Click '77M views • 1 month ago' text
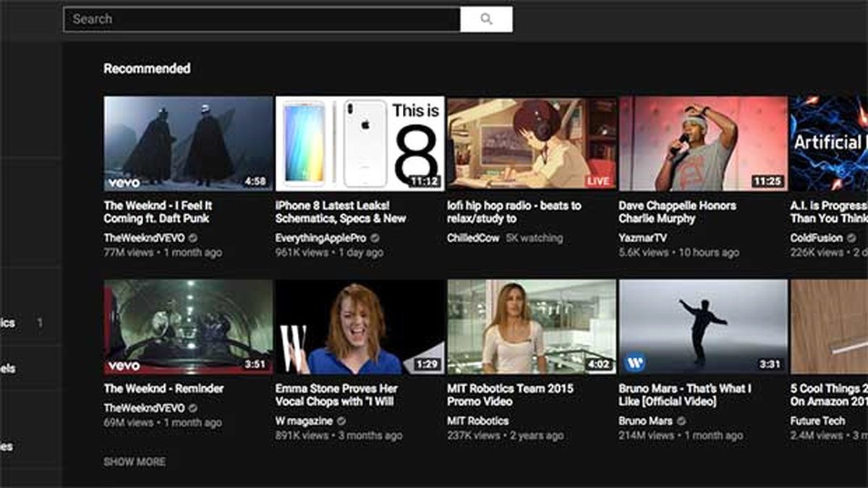Image resolution: width=868 pixels, height=488 pixels. (163, 252)
